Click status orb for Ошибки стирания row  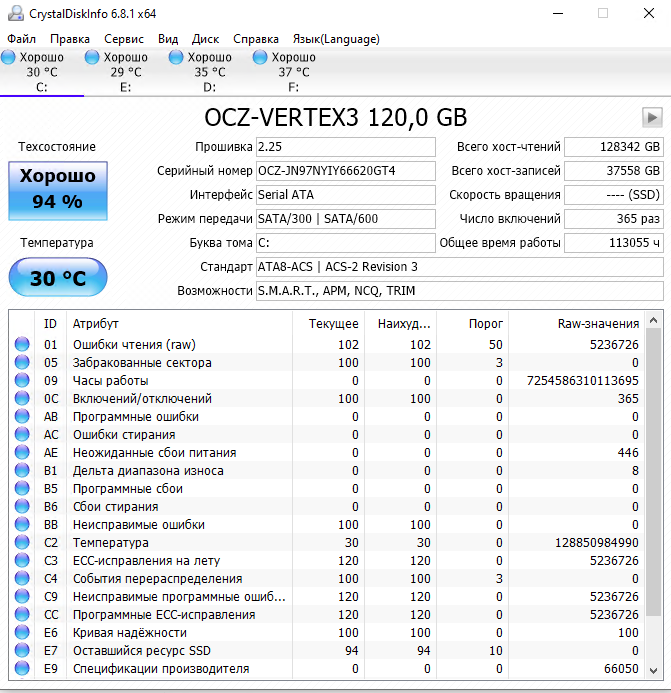click(x=22, y=434)
